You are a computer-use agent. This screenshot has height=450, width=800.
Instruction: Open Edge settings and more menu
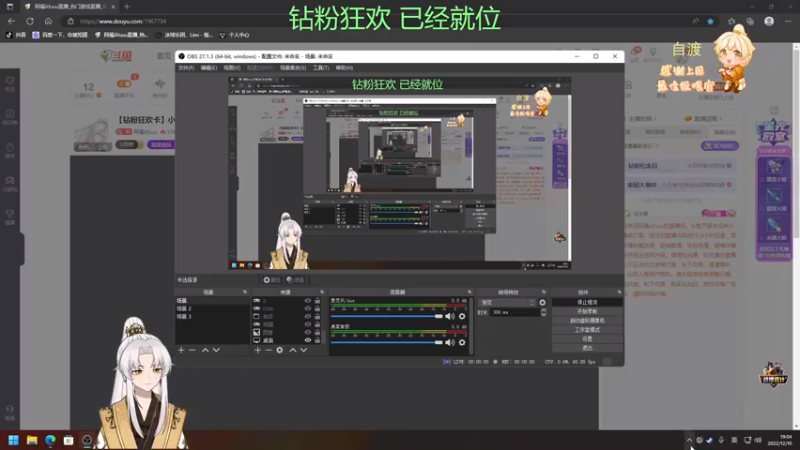point(788,21)
